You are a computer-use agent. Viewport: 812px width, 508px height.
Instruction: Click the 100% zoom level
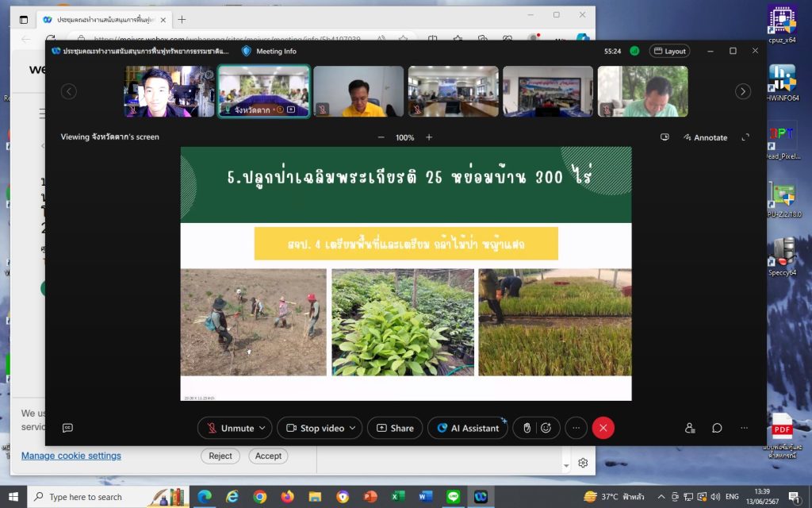405,138
